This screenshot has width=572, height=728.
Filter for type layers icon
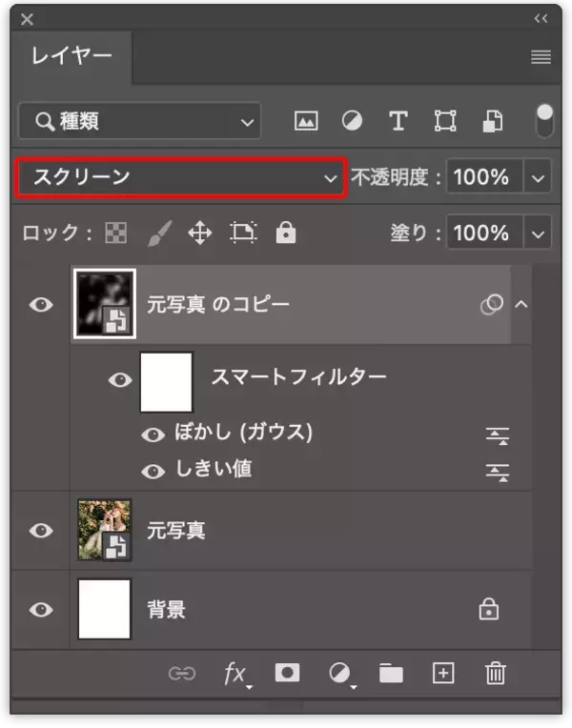(398, 122)
